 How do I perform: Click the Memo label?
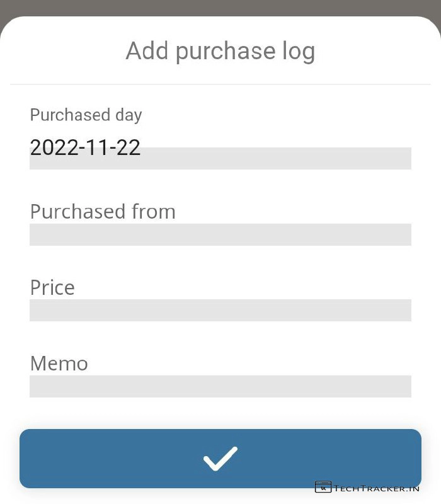[59, 364]
